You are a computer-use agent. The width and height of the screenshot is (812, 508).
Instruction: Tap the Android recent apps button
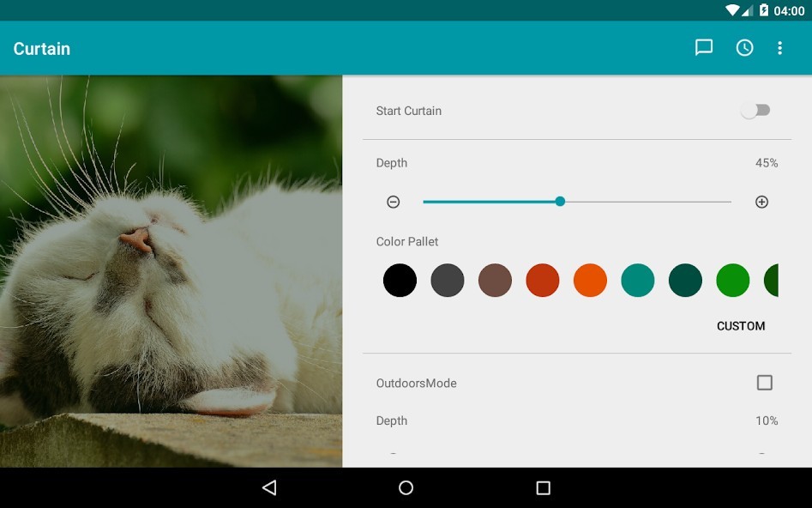tap(543, 487)
